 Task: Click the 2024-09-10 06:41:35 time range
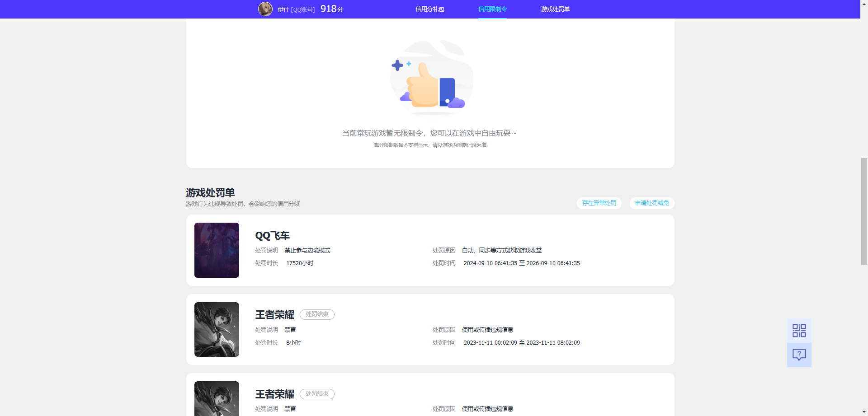522,263
